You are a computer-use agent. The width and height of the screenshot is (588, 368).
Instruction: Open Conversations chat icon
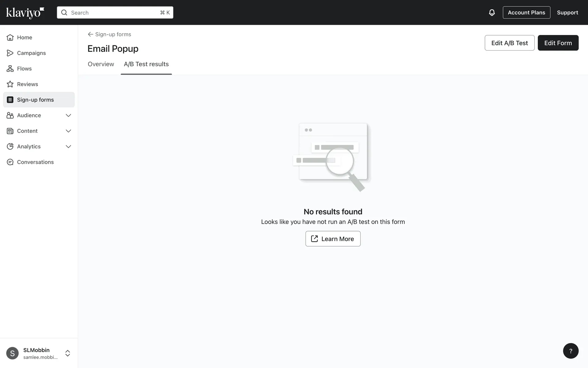10,162
